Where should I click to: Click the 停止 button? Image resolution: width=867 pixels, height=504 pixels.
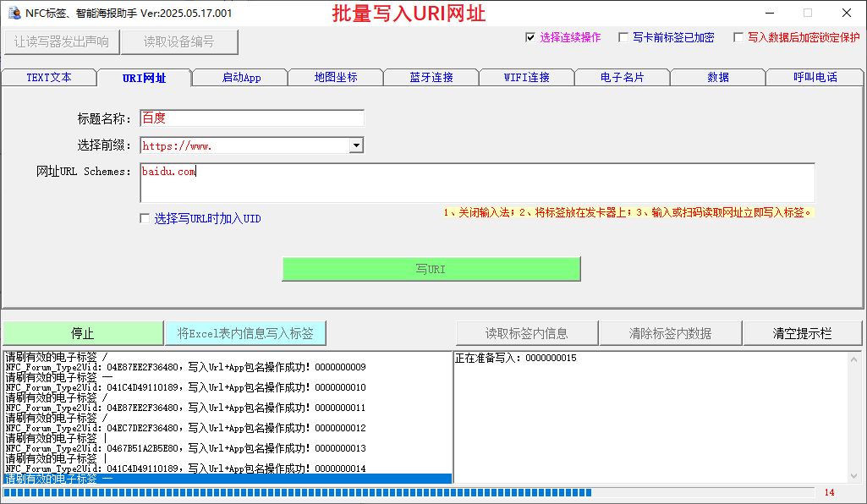pos(83,333)
